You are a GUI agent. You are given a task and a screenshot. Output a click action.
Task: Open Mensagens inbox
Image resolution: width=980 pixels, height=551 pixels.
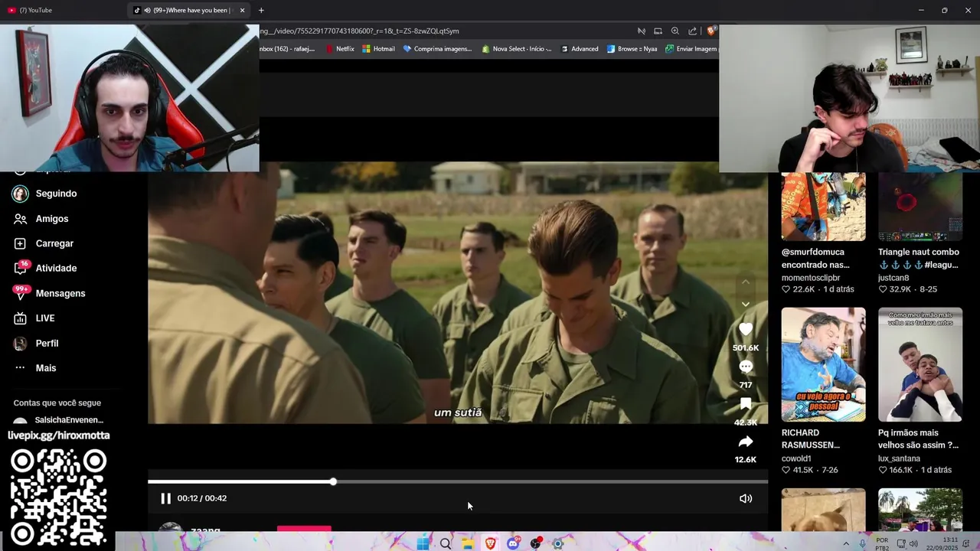(60, 293)
